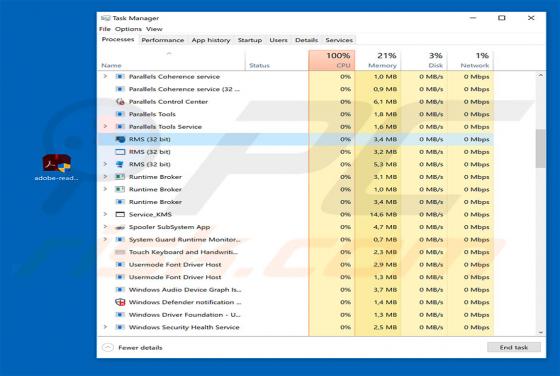Select the Usermode Font Driver Host 2,9 MB row
Viewport: 560px width, 376px height.
296,265
